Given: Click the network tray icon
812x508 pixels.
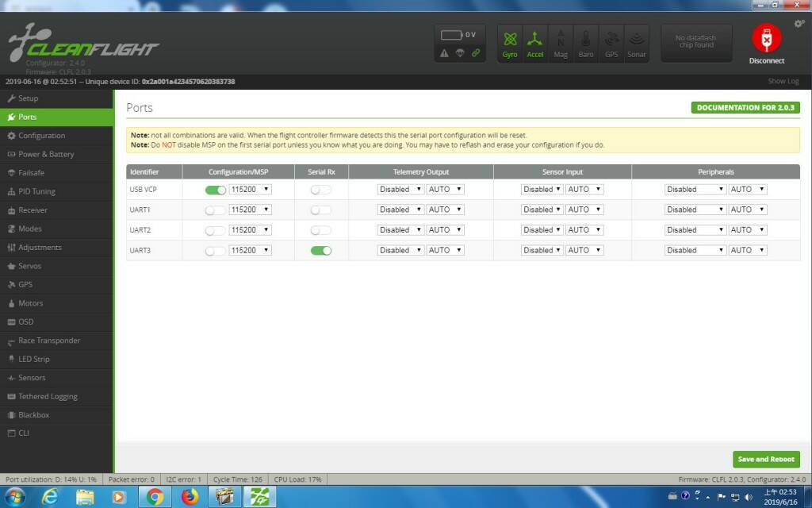Looking at the screenshot, I should click(735, 497).
